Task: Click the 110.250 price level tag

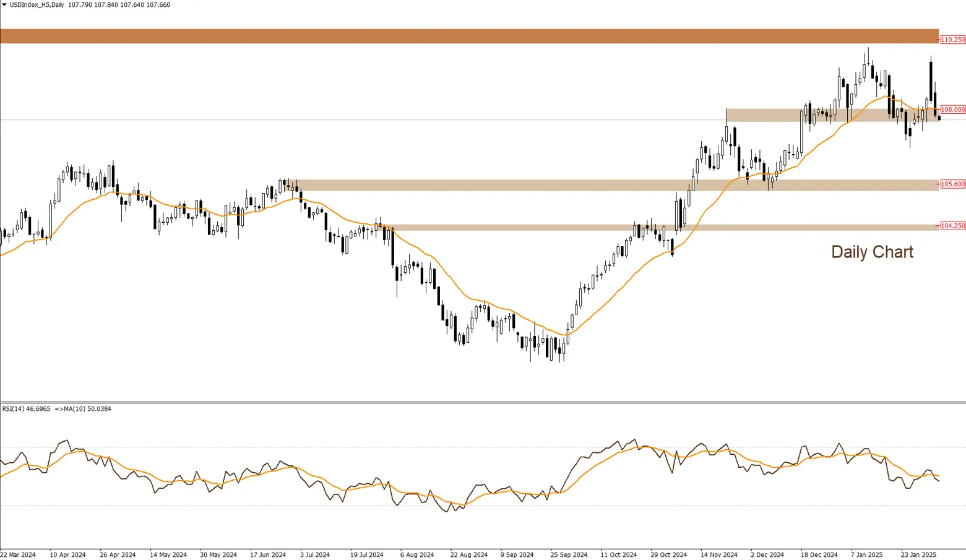Action: tap(952, 40)
